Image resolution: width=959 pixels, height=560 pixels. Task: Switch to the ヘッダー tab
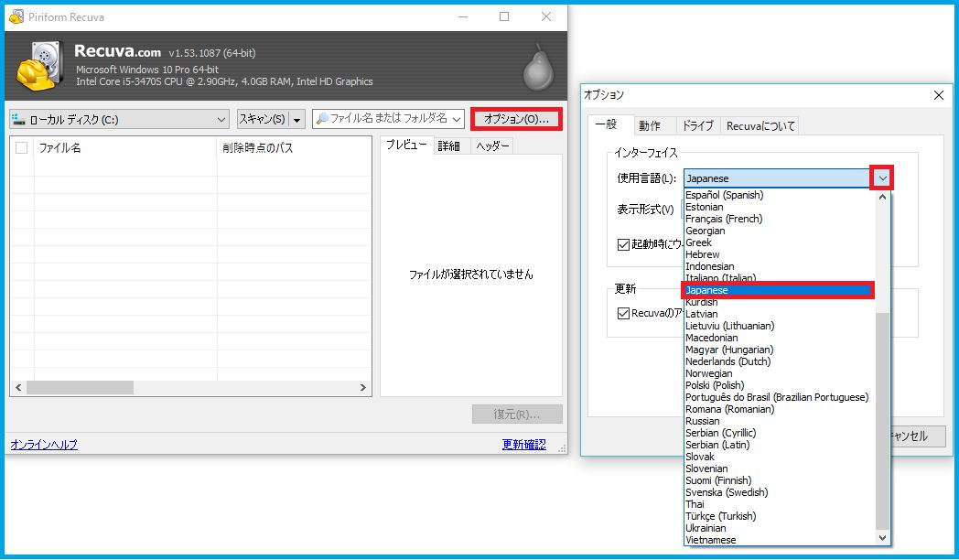[492, 145]
